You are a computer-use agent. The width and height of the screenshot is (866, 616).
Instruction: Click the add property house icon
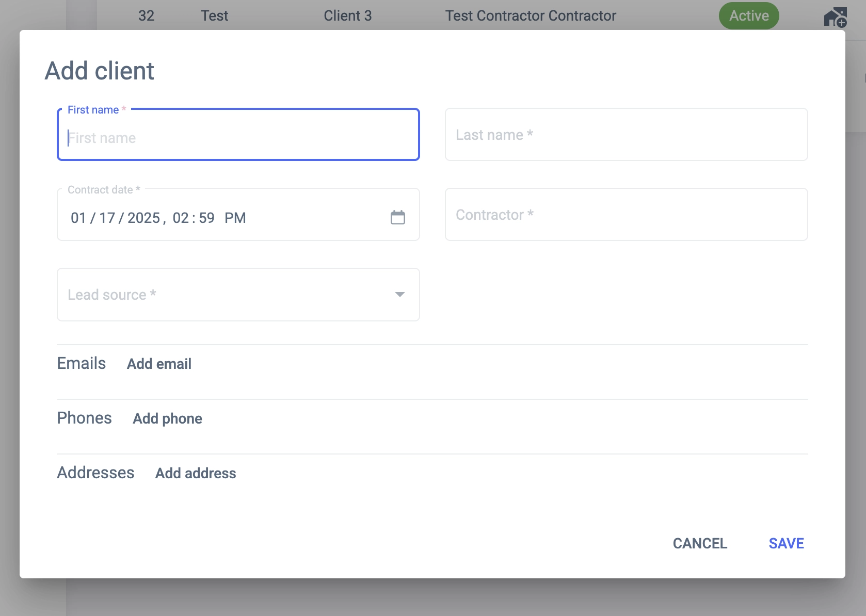coord(835,17)
